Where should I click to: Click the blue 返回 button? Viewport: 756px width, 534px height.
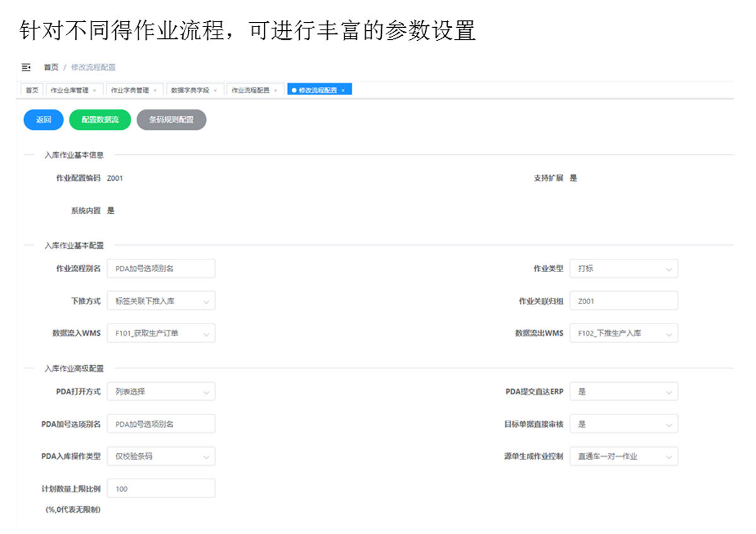click(x=43, y=120)
